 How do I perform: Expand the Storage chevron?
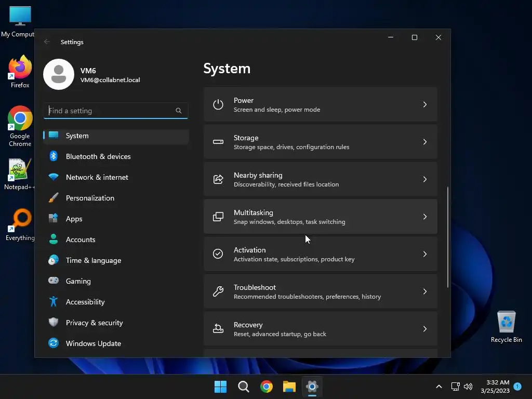coord(425,142)
